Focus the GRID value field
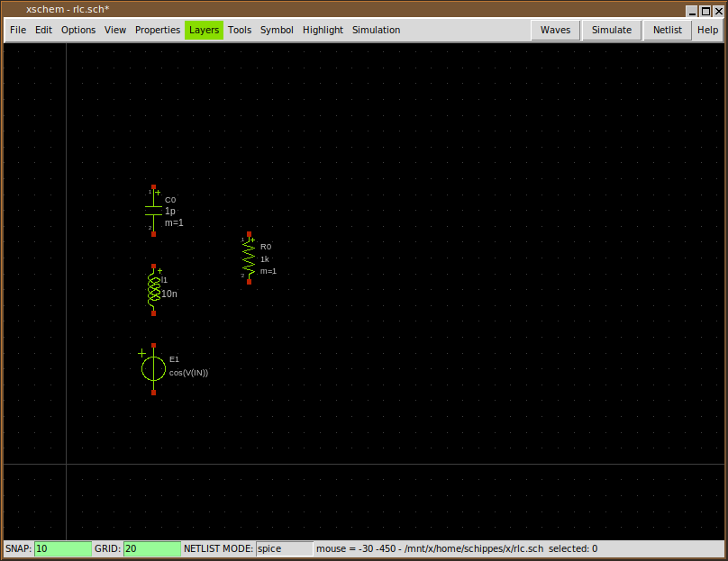728x561 pixels. click(x=151, y=548)
